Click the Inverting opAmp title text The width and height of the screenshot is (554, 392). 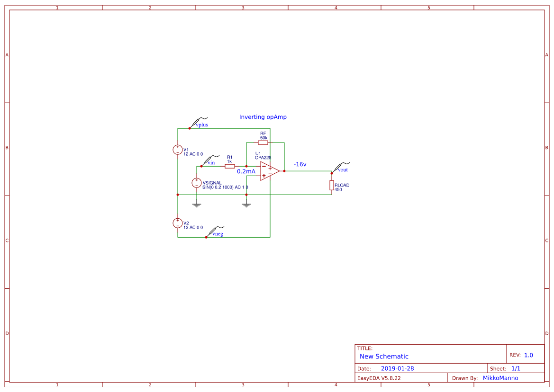click(x=263, y=116)
